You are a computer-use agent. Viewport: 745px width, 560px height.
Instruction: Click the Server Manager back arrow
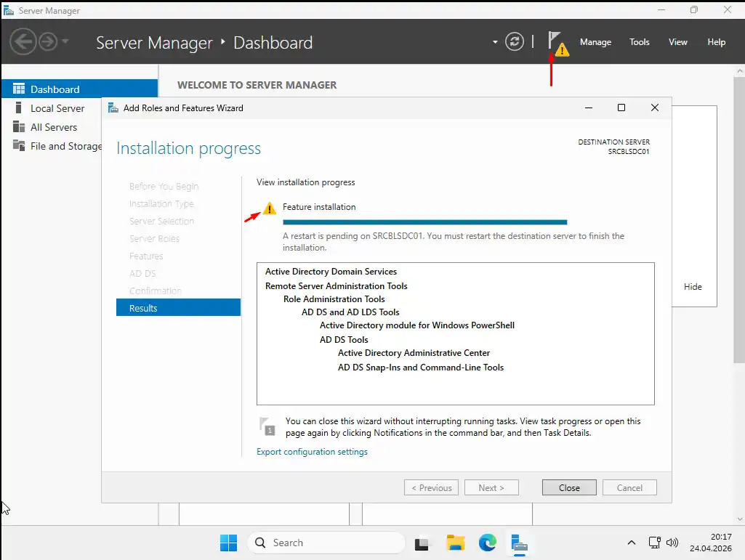pyautogui.click(x=23, y=42)
